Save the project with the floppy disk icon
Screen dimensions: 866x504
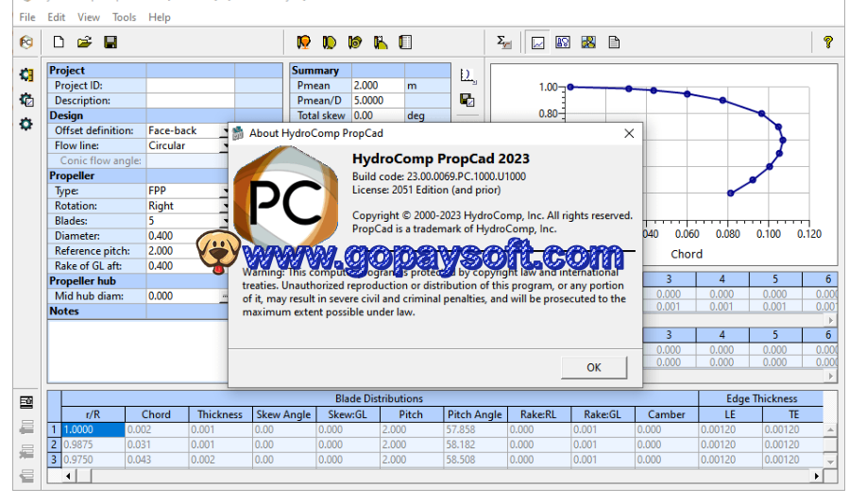110,42
